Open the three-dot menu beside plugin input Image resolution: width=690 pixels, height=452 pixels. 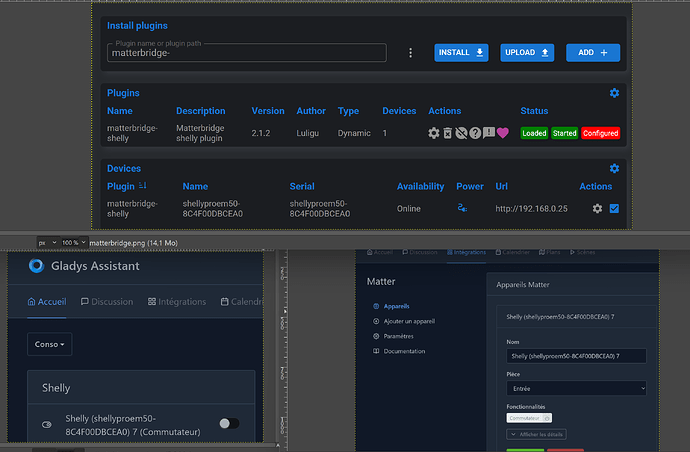[x=410, y=53]
